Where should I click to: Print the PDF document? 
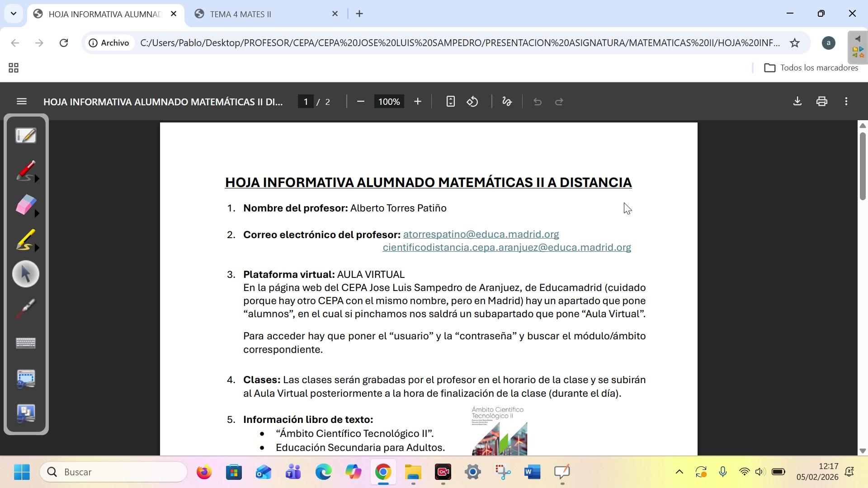point(822,102)
